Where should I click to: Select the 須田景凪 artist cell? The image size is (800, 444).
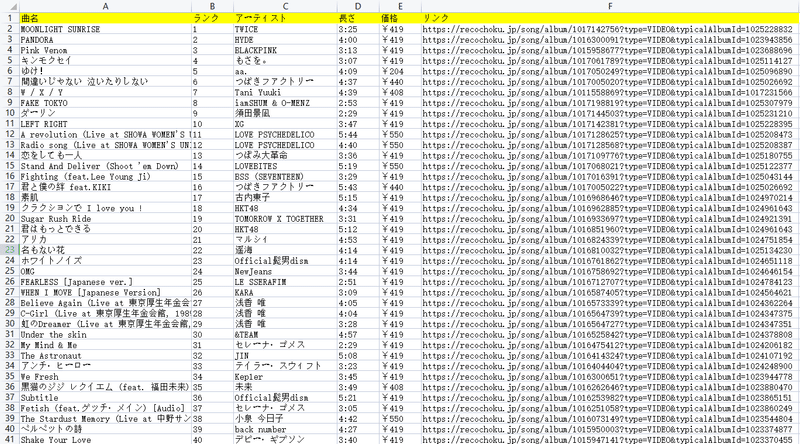(285, 113)
